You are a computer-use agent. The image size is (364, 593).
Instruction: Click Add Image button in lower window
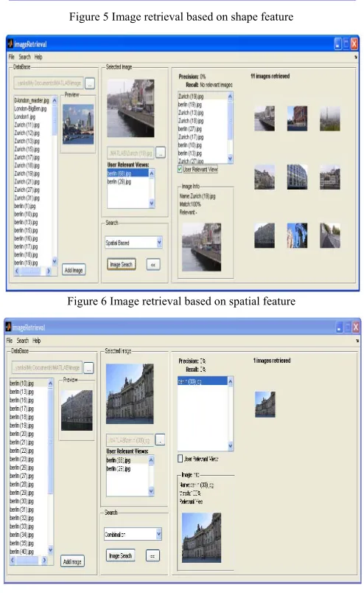72,561
